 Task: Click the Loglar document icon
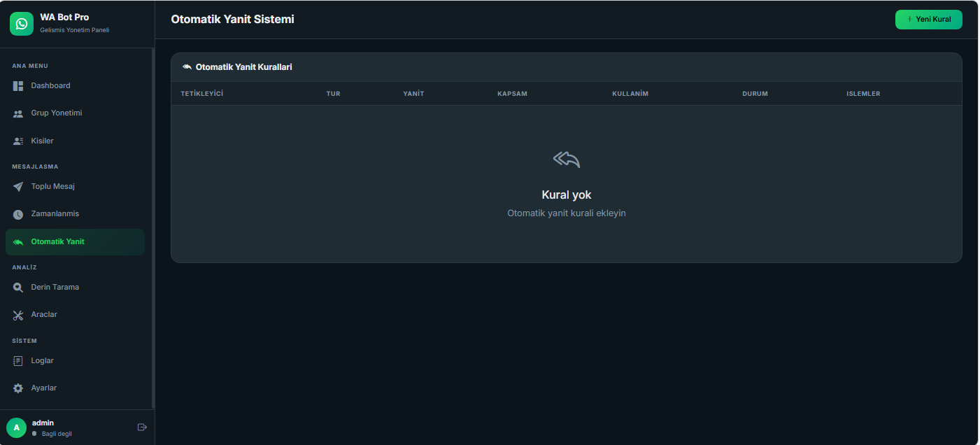pos(18,361)
